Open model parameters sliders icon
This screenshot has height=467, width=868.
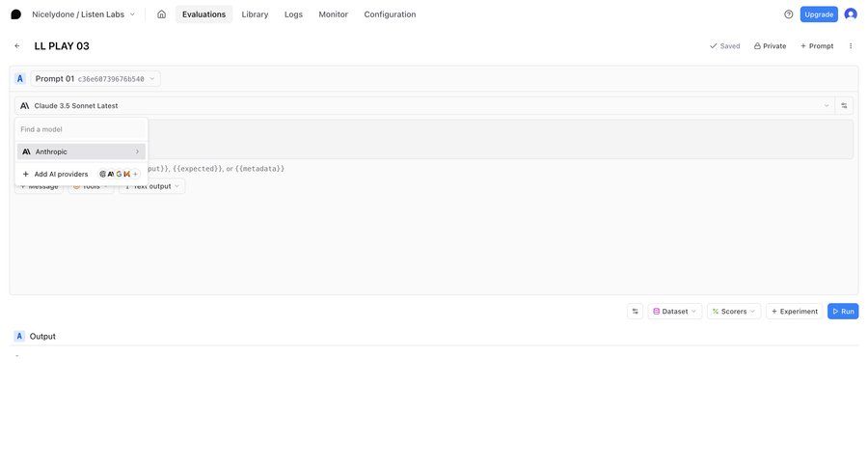click(844, 106)
